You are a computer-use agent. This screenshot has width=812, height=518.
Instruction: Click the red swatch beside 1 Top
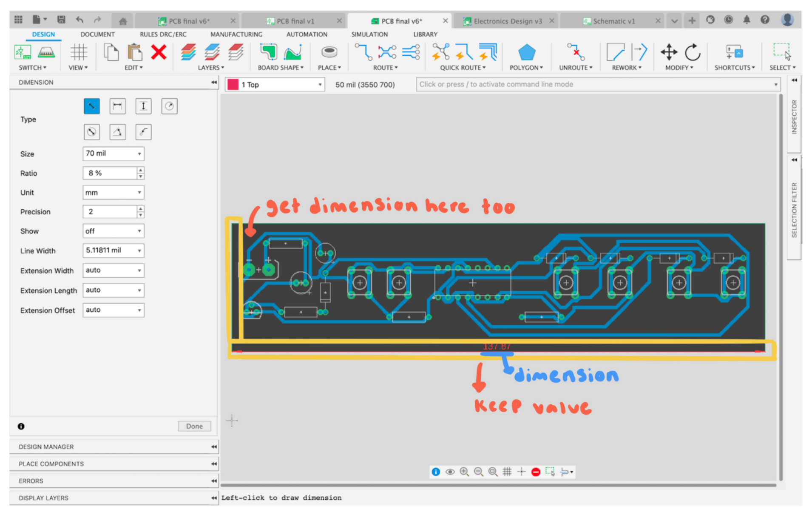tap(233, 84)
